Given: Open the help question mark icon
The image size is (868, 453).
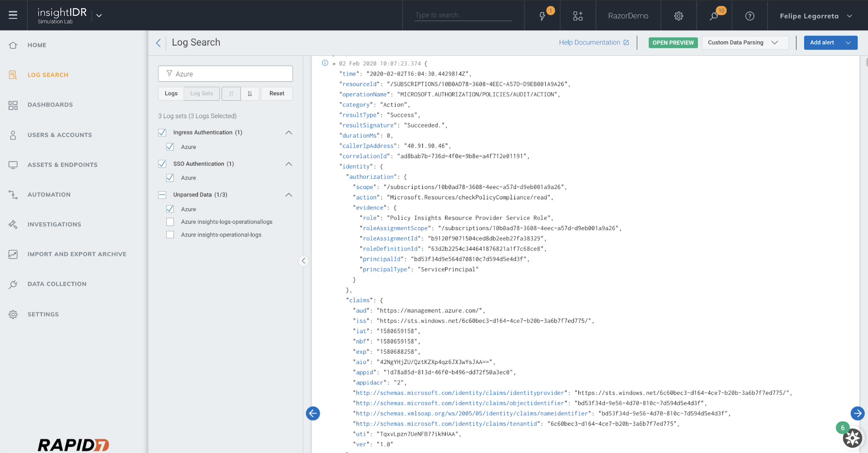Looking at the screenshot, I should [749, 16].
